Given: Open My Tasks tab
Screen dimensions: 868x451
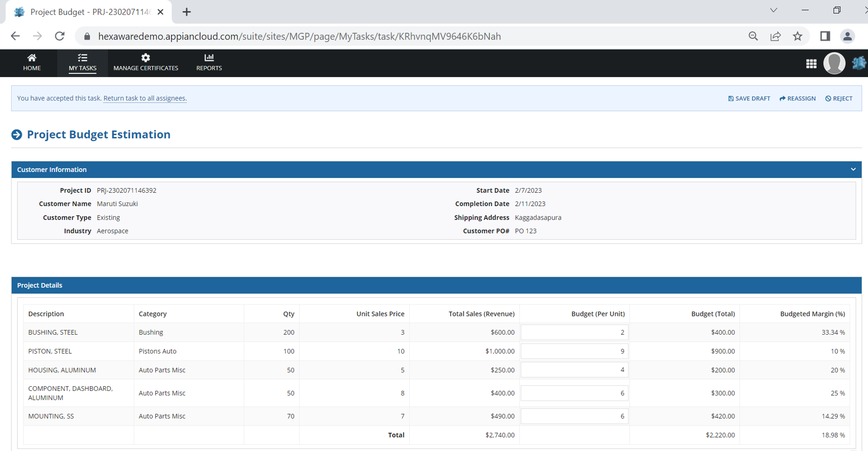Looking at the screenshot, I should [83, 63].
